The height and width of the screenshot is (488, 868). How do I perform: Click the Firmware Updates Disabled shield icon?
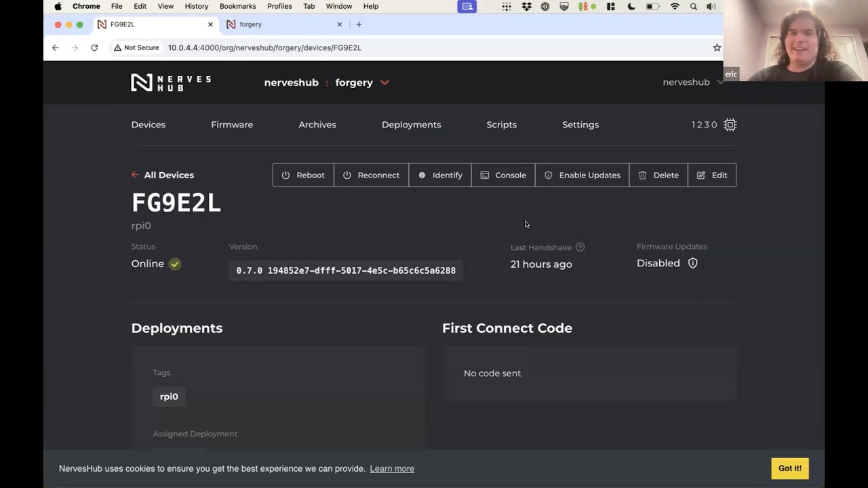tap(693, 263)
